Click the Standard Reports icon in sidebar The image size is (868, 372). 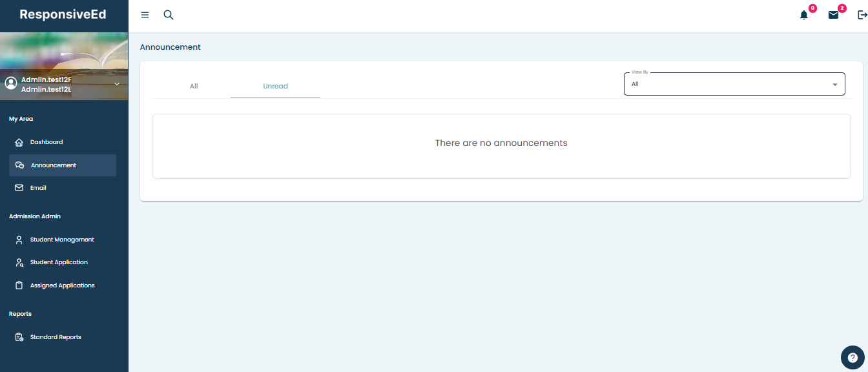(19, 337)
